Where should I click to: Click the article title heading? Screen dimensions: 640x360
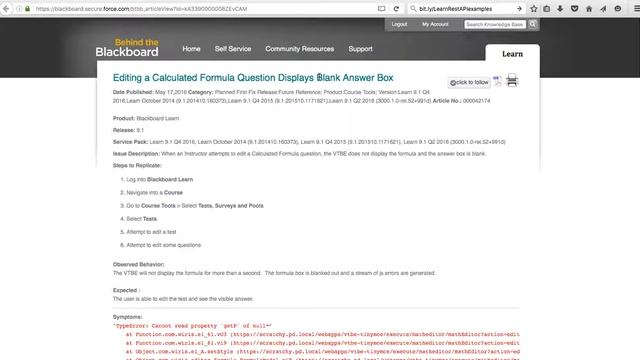[253, 78]
